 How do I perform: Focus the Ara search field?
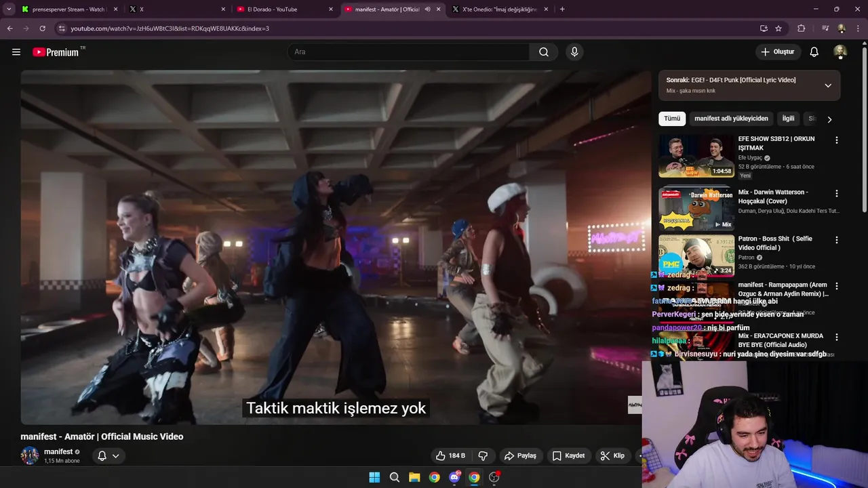(408, 52)
